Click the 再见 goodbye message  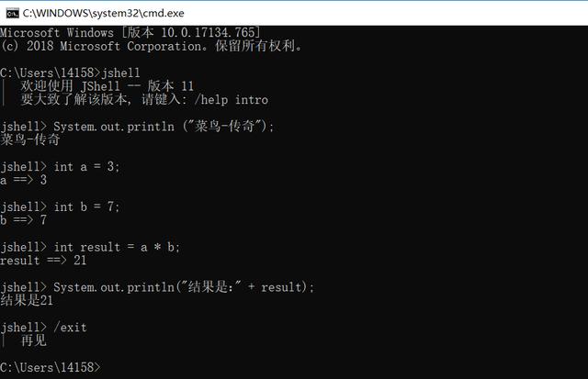[x=34, y=340]
